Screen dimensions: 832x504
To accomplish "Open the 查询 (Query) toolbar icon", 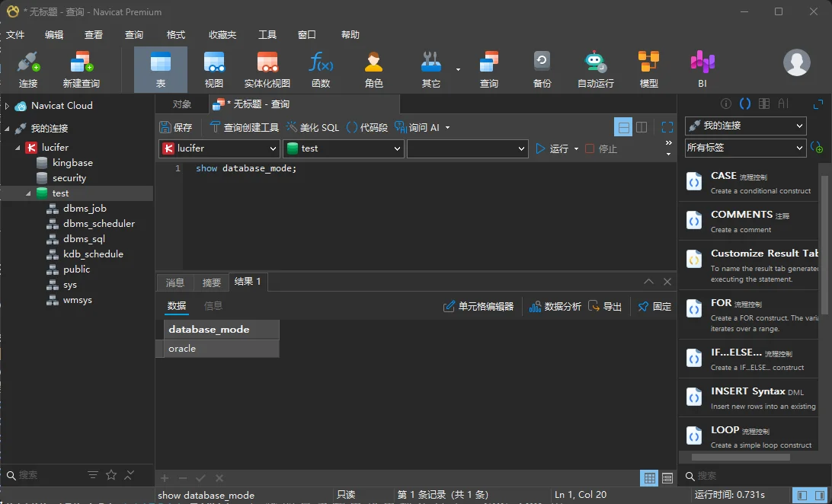I will pos(488,69).
